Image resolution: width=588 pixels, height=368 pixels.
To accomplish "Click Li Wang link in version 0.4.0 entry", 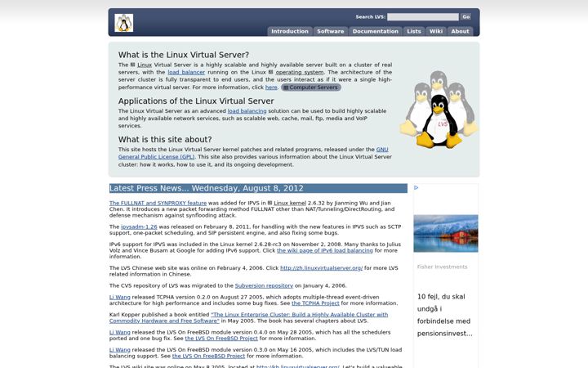I will click(119, 332).
